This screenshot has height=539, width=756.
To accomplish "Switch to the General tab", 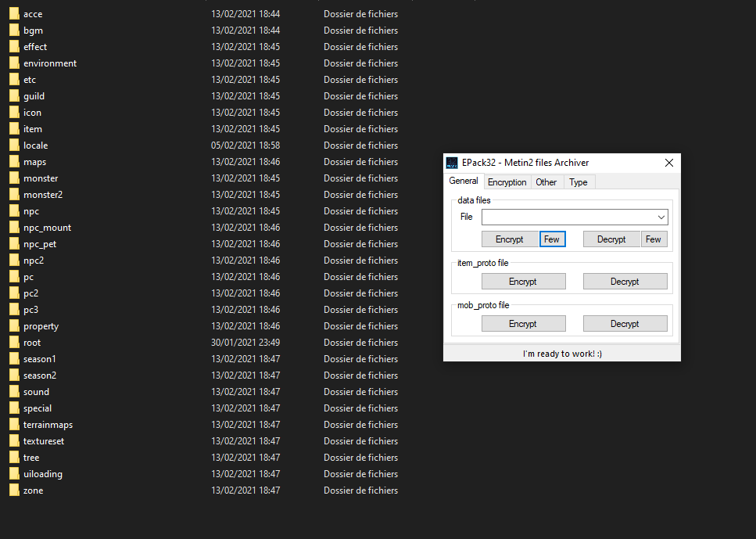I will click(464, 181).
